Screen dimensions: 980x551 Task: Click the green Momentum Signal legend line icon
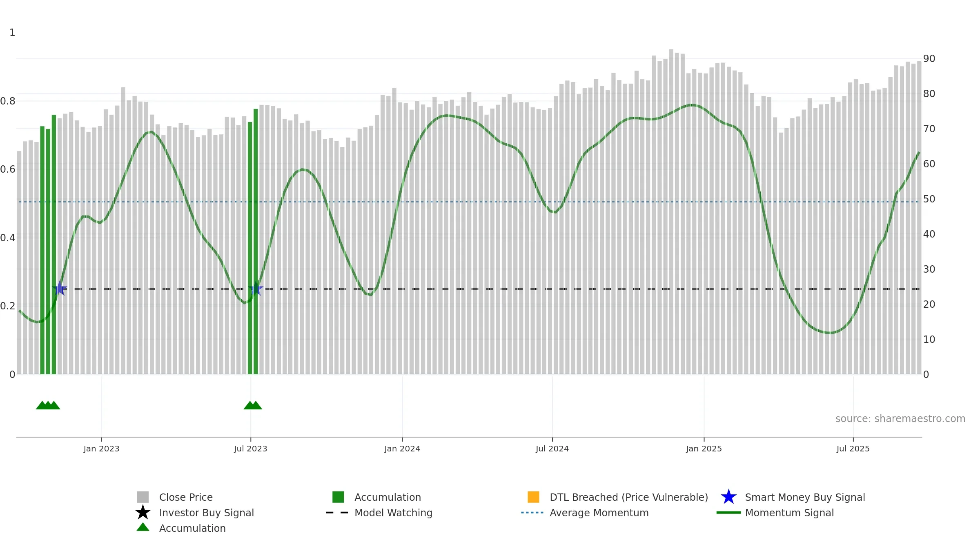pyautogui.click(x=728, y=513)
